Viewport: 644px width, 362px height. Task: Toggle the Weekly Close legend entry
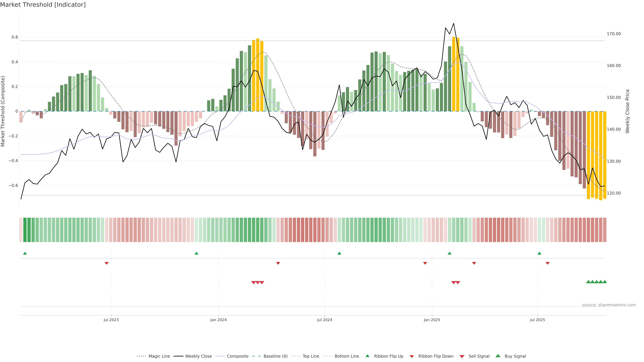(x=198, y=356)
